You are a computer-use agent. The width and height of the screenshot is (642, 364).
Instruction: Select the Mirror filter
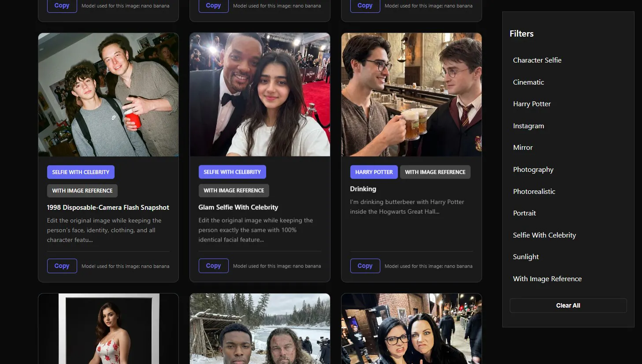pyautogui.click(x=523, y=148)
